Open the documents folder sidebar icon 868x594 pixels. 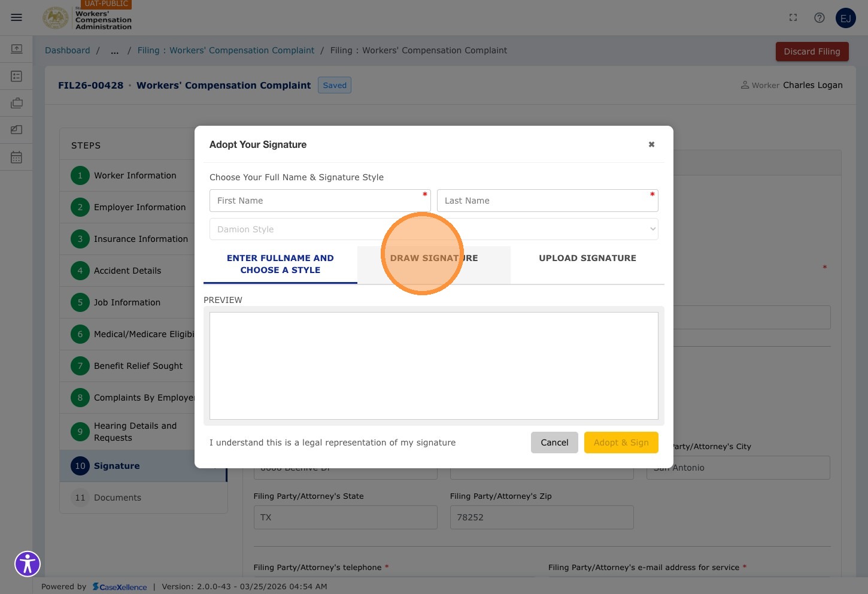(16, 130)
